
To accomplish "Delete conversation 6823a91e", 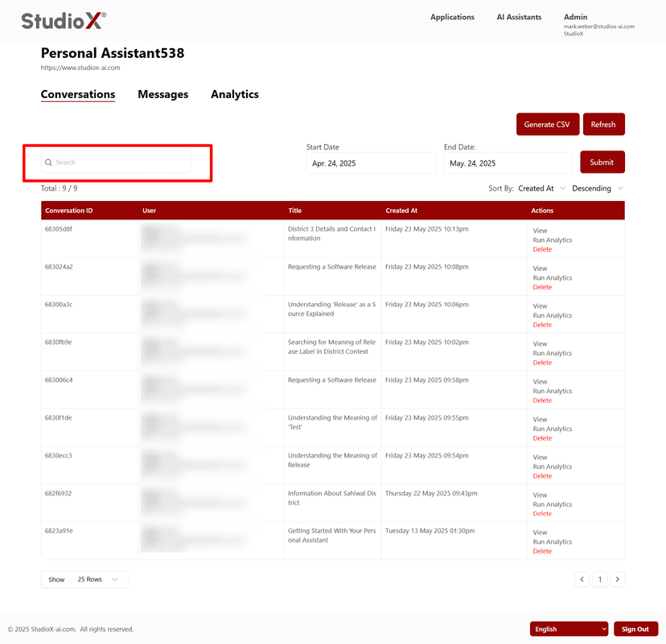I will (542, 552).
